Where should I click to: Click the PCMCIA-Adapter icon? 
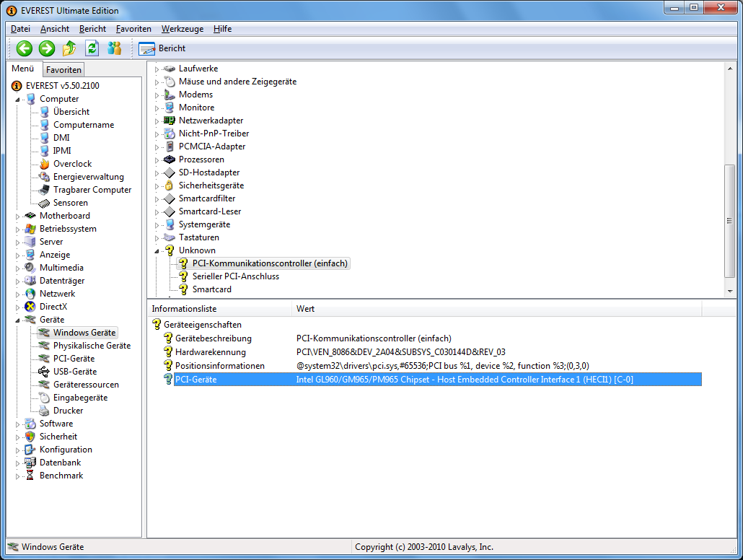pos(170,146)
